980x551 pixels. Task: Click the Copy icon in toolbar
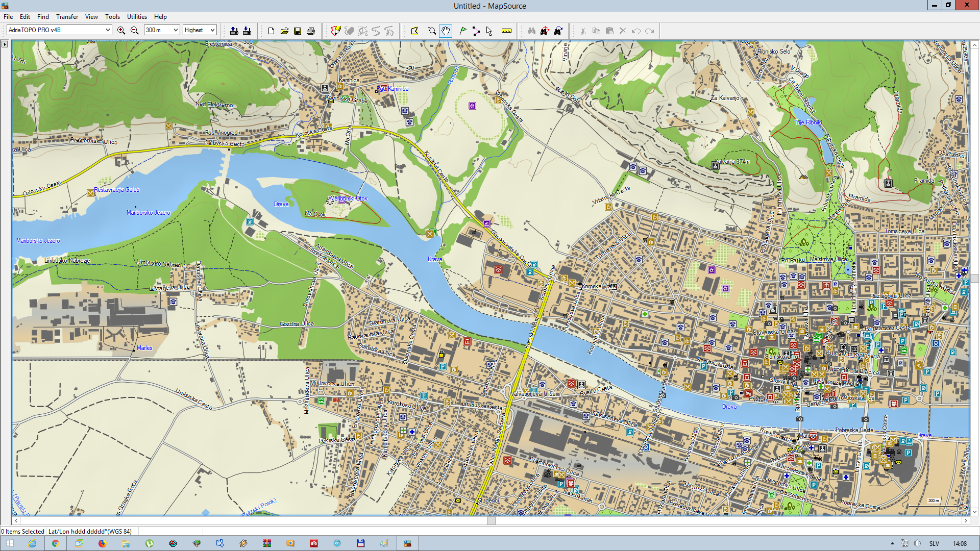(596, 31)
